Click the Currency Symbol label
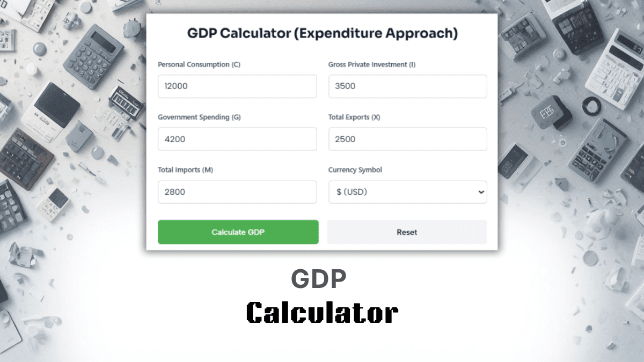Screen dimensions: 644x362 coord(355,169)
